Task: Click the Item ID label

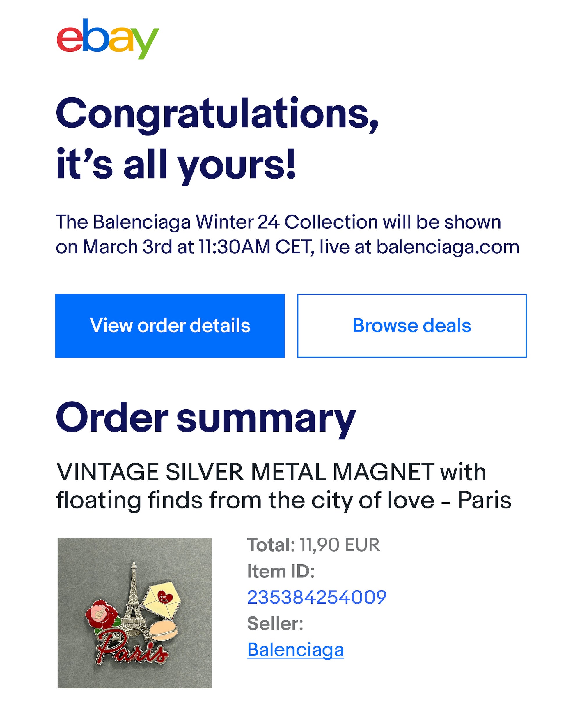Action: pyautogui.click(x=281, y=571)
